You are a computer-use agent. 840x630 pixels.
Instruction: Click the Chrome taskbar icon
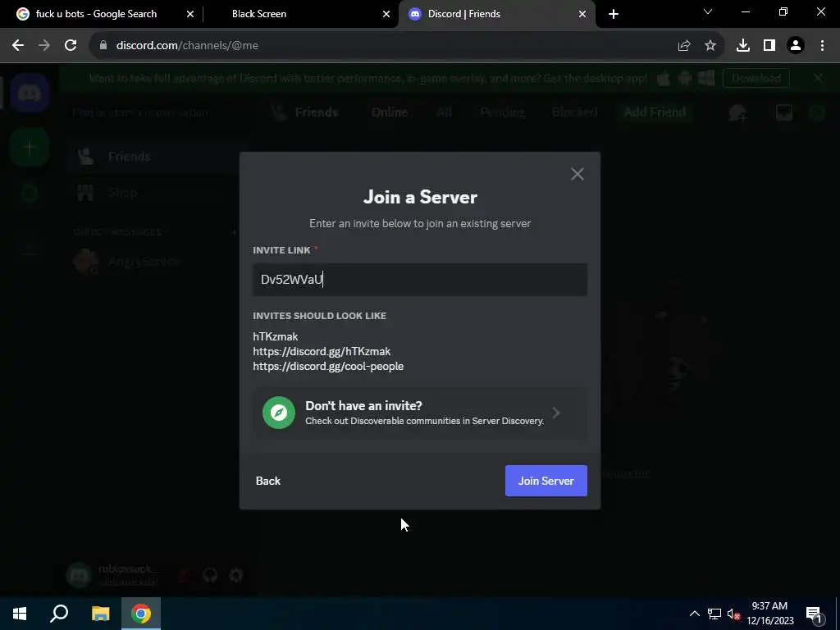(141, 614)
